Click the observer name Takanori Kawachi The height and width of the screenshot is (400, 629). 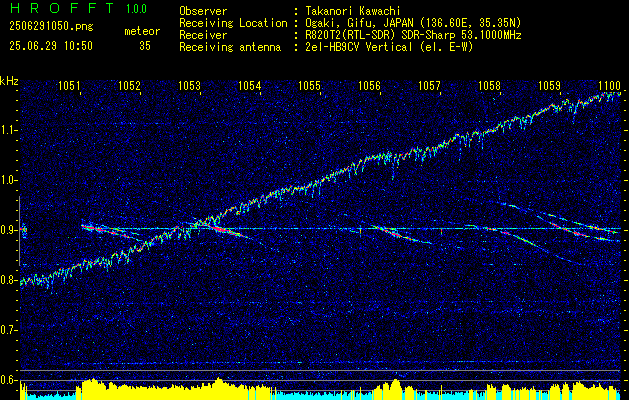coord(351,11)
